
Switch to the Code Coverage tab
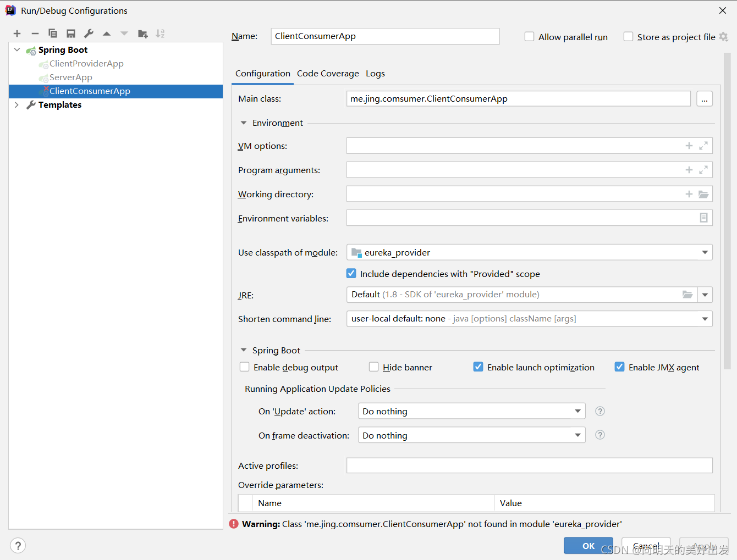328,74
